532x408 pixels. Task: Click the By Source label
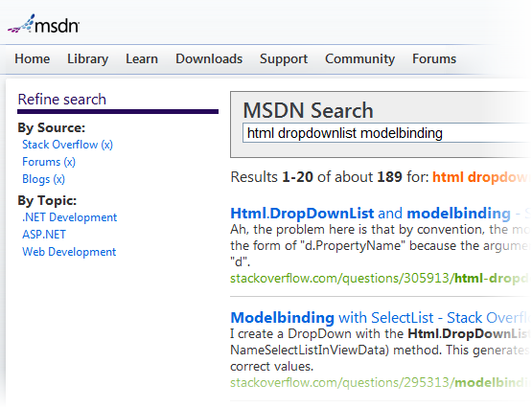[x=52, y=128]
